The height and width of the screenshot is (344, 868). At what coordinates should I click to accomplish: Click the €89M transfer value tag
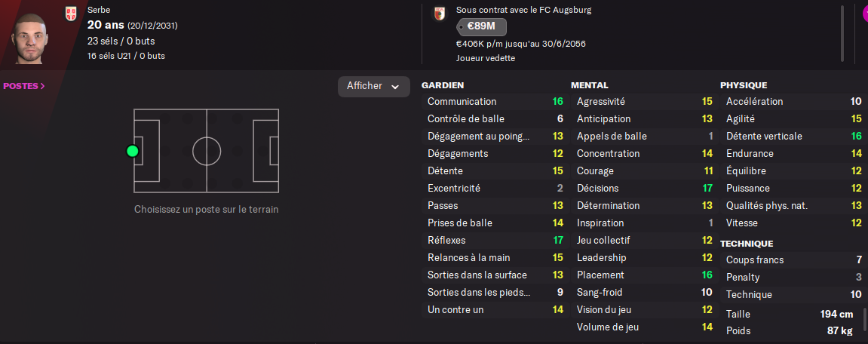click(480, 26)
